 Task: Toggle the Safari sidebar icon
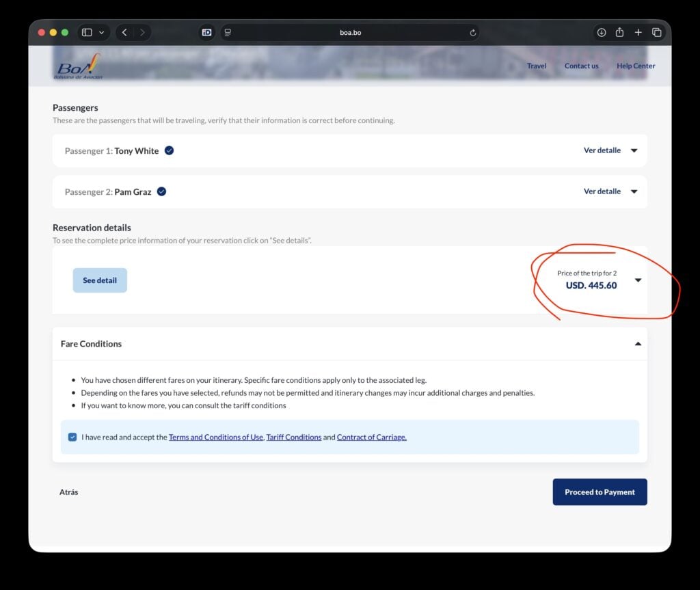coord(87,32)
